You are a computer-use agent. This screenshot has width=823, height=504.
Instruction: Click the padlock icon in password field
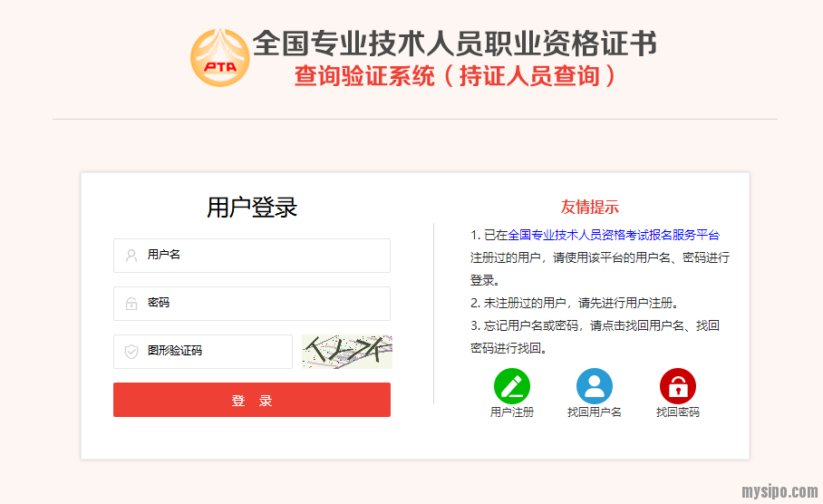point(131,304)
